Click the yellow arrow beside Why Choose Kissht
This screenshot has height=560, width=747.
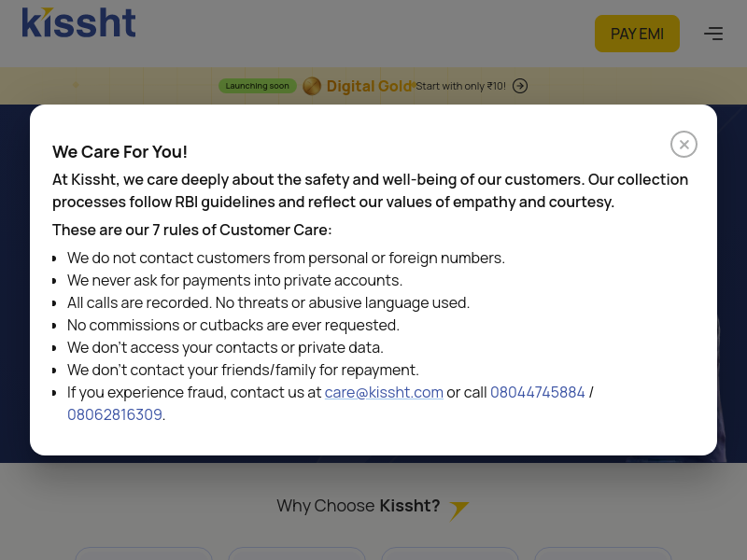458,510
